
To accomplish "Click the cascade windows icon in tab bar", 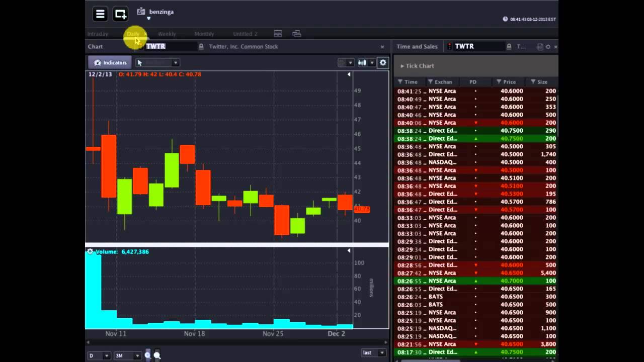I will [297, 34].
